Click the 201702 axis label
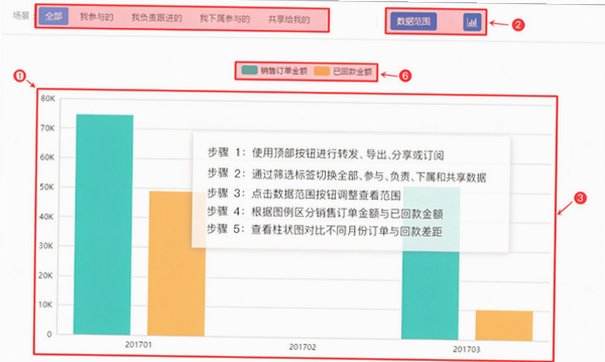Viewport: 605px width, 362px height. [x=302, y=347]
